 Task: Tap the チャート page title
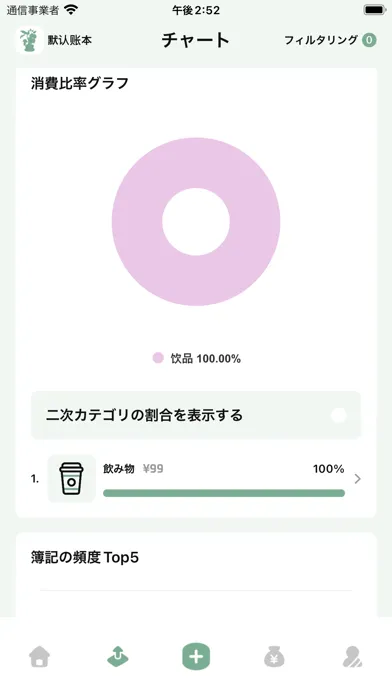tap(195, 40)
